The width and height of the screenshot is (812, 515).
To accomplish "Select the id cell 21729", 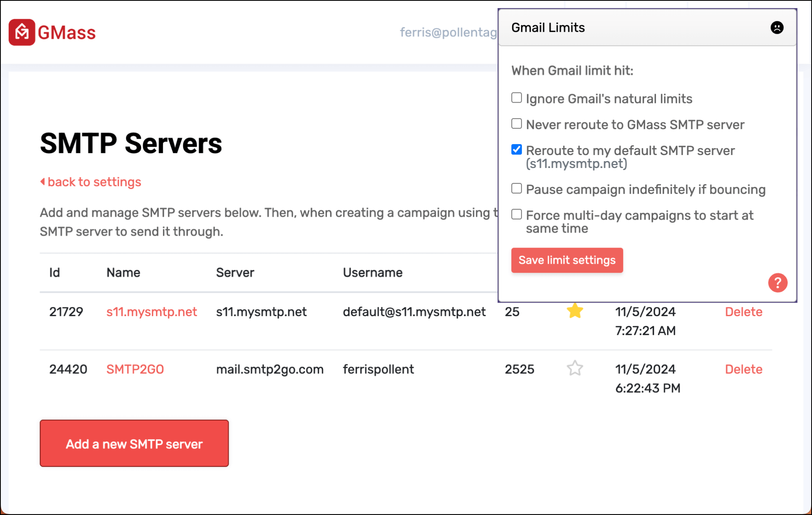I will pyautogui.click(x=66, y=312).
